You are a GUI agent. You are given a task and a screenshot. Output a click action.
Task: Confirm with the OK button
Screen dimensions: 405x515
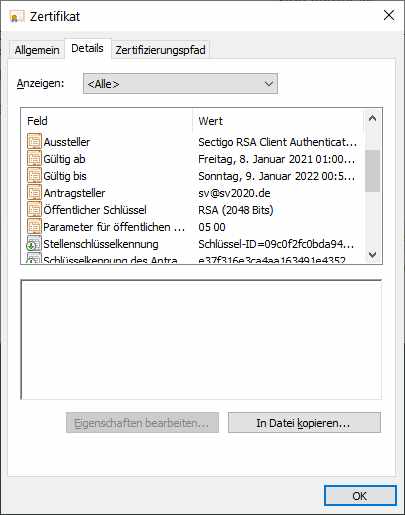click(360, 496)
